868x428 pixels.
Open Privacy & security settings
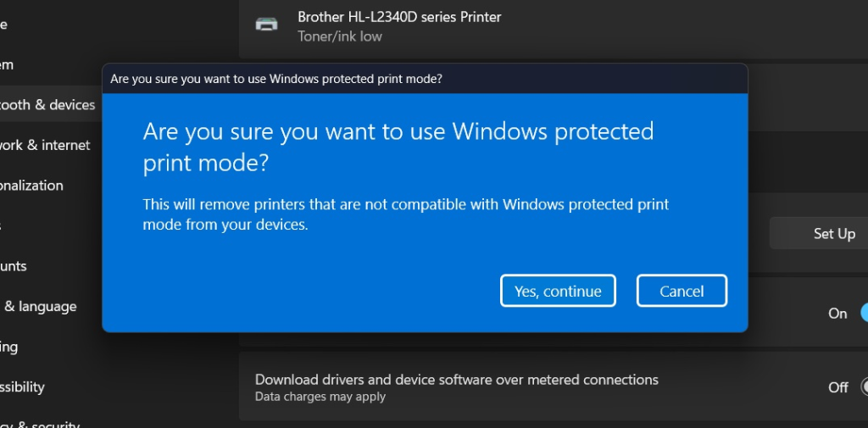click(40, 424)
